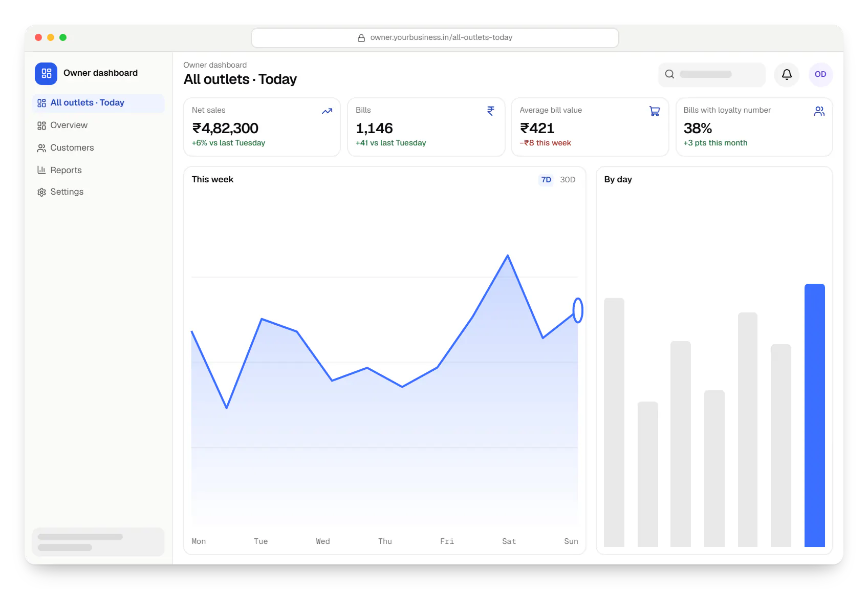868x589 pixels.
Task: Click the search magnifier icon
Action: (x=669, y=74)
